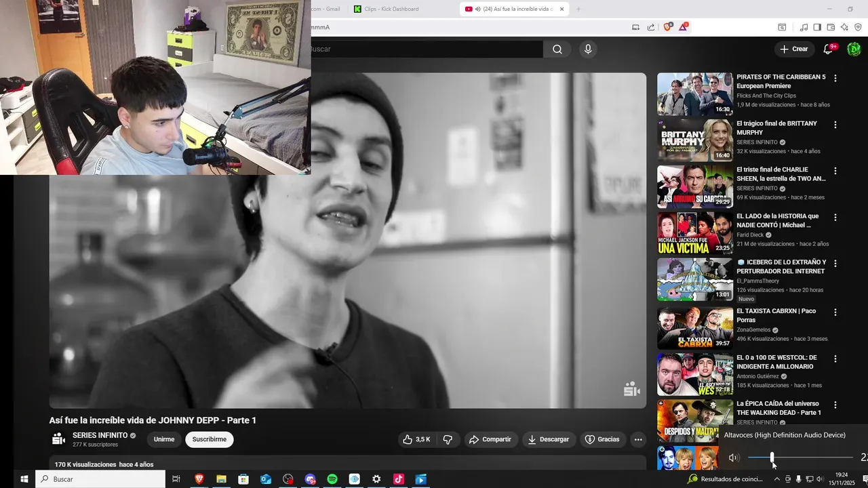The height and width of the screenshot is (488, 868).
Task: Dislike the video with thumbs-down
Action: pyautogui.click(x=448, y=439)
